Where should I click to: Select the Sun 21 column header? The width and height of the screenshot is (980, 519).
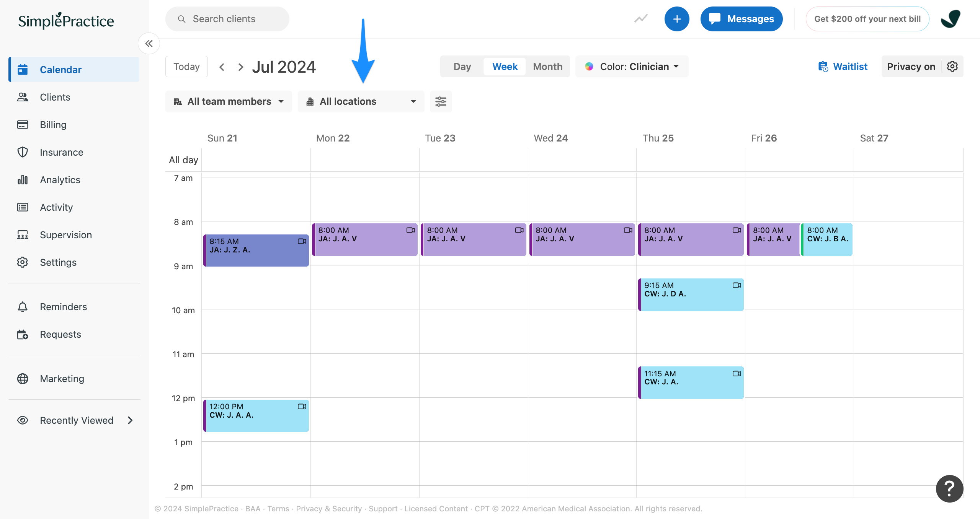pos(222,138)
